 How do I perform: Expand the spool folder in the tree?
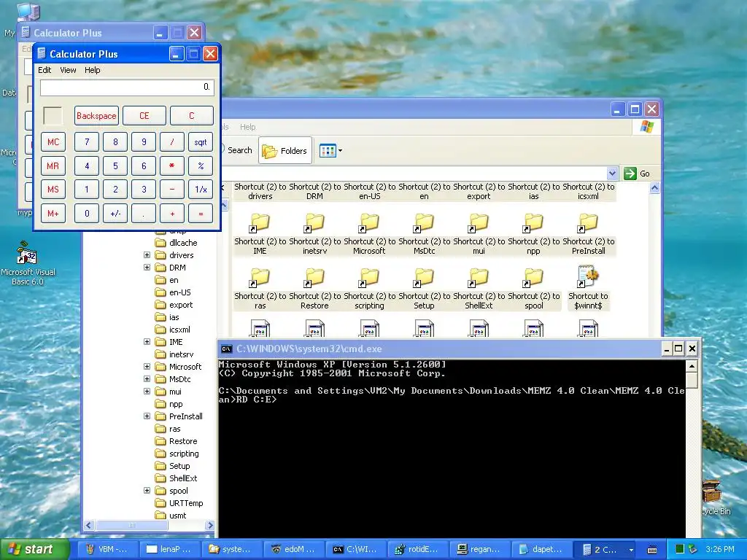pyautogui.click(x=147, y=491)
